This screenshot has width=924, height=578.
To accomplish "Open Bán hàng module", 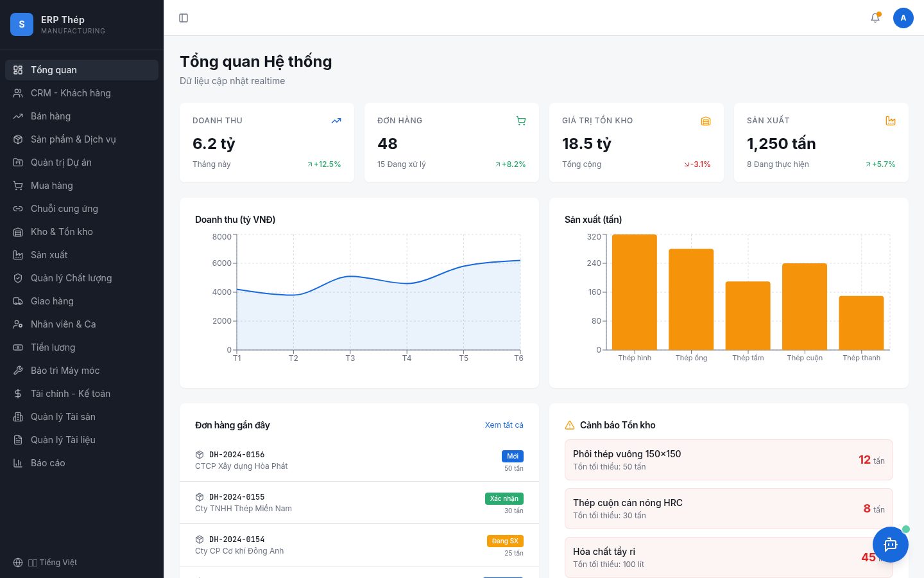I will (81, 116).
